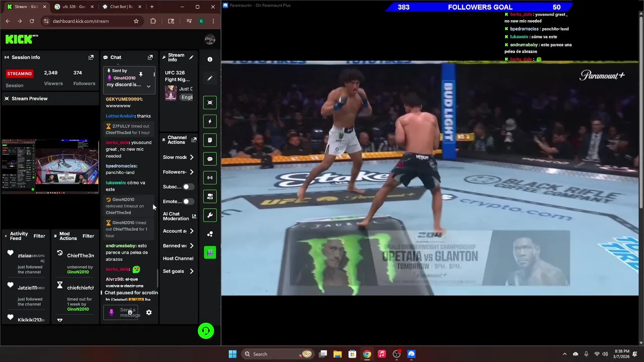Filter the Activity Feed
The image size is (644, 362).
pos(39,236)
